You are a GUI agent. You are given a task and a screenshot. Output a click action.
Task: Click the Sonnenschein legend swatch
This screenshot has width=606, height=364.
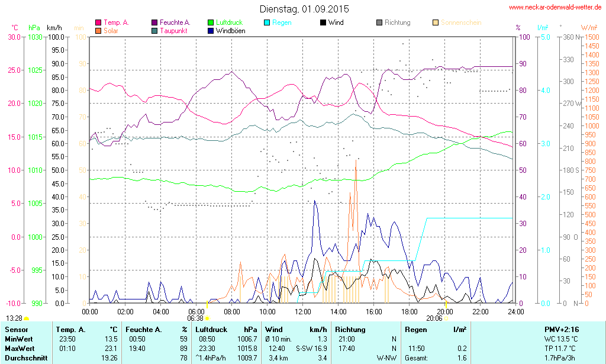(436, 22)
